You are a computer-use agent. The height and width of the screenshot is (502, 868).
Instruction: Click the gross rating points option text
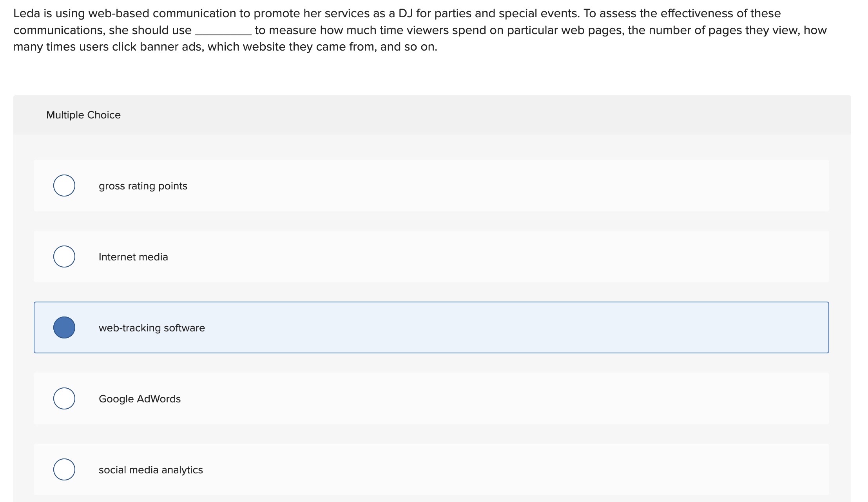coord(143,186)
